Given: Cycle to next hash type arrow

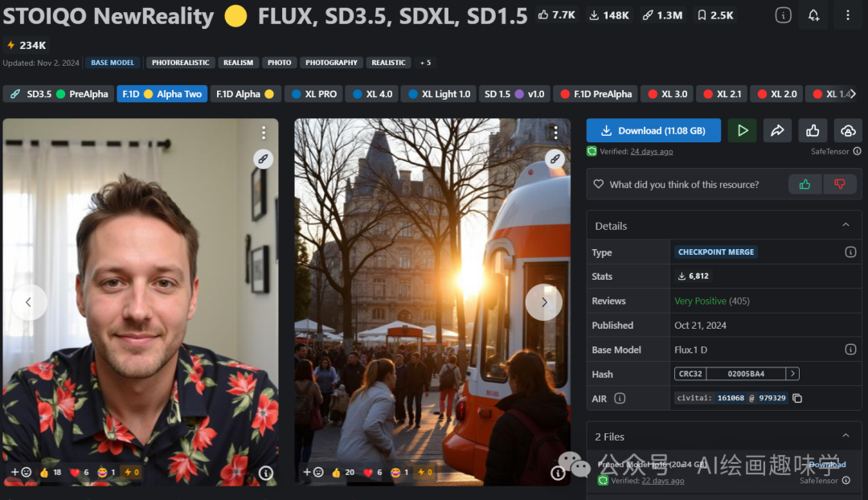Looking at the screenshot, I should [x=792, y=374].
